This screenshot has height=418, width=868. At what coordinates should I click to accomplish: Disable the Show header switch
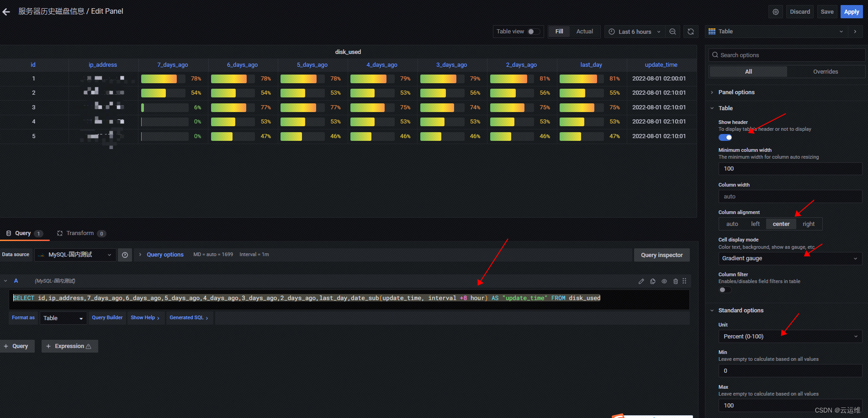[725, 138]
